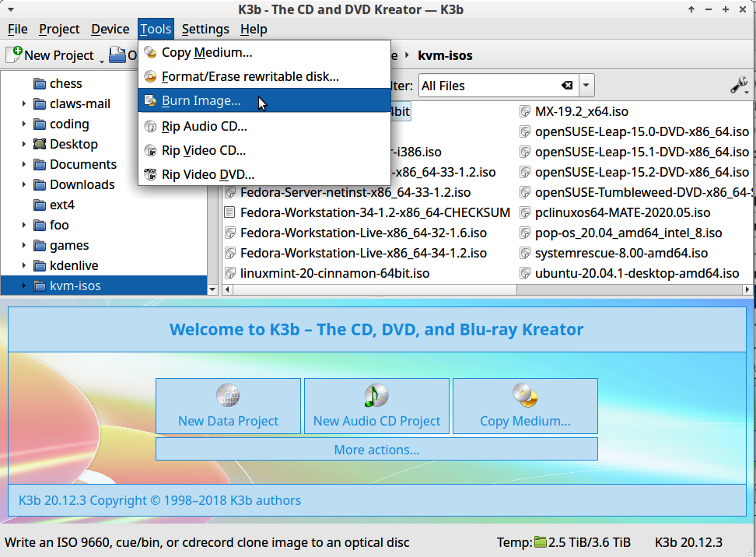Expand the New Project dropdown arrow
The image size is (756, 557).
[x=101, y=61]
